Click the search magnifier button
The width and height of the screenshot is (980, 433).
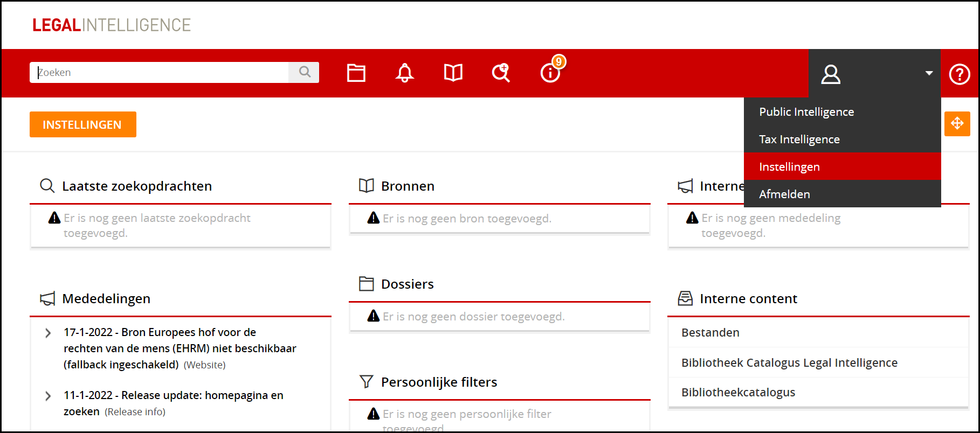coord(304,72)
